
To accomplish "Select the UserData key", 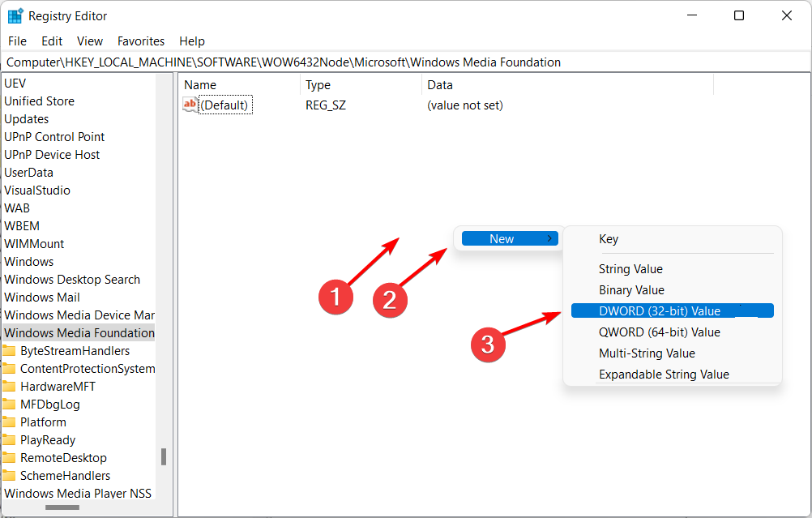I will [x=28, y=173].
